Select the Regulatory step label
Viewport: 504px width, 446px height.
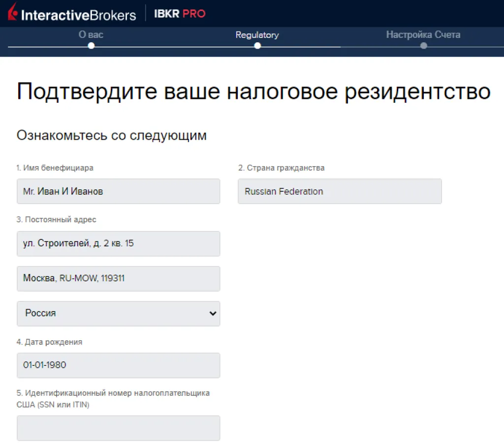(x=257, y=35)
